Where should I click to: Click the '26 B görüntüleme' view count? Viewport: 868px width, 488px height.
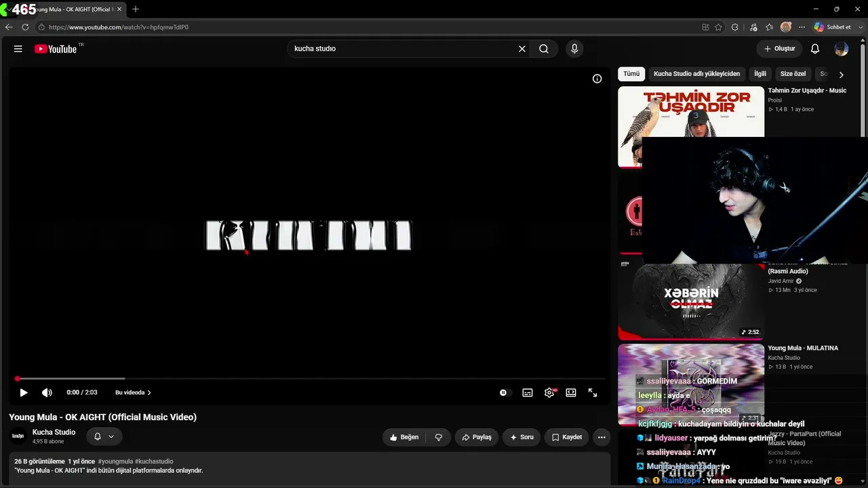pyautogui.click(x=39, y=462)
